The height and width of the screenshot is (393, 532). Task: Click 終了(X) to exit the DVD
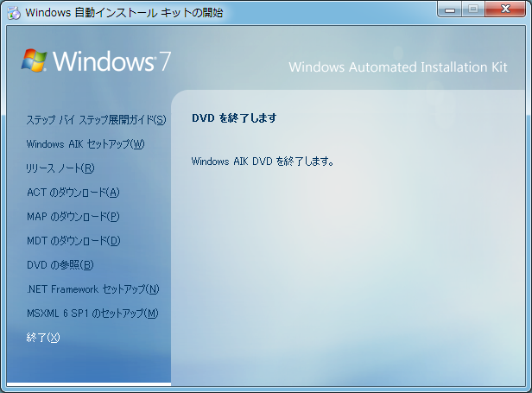coord(43,338)
